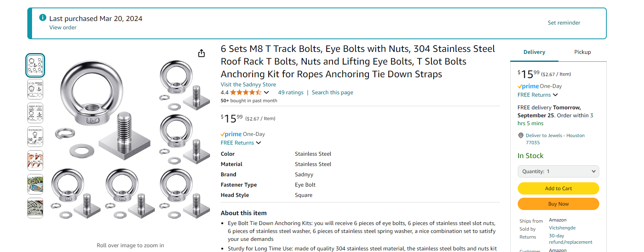This screenshot has height=252, width=644.
Task: Click the prime logo in the buy box
Action: 528,86
